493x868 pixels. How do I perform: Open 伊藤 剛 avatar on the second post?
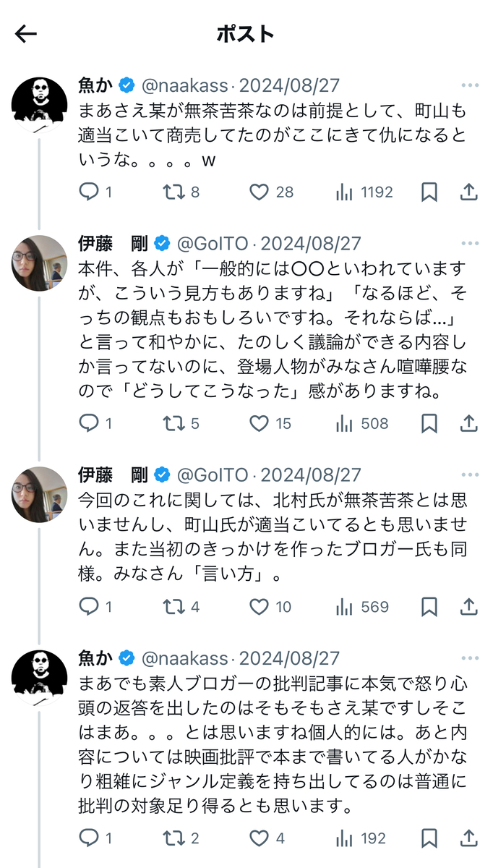[40, 263]
